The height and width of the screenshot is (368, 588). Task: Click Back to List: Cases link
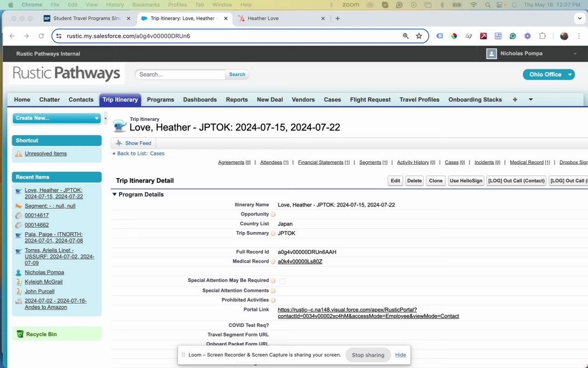tap(141, 154)
